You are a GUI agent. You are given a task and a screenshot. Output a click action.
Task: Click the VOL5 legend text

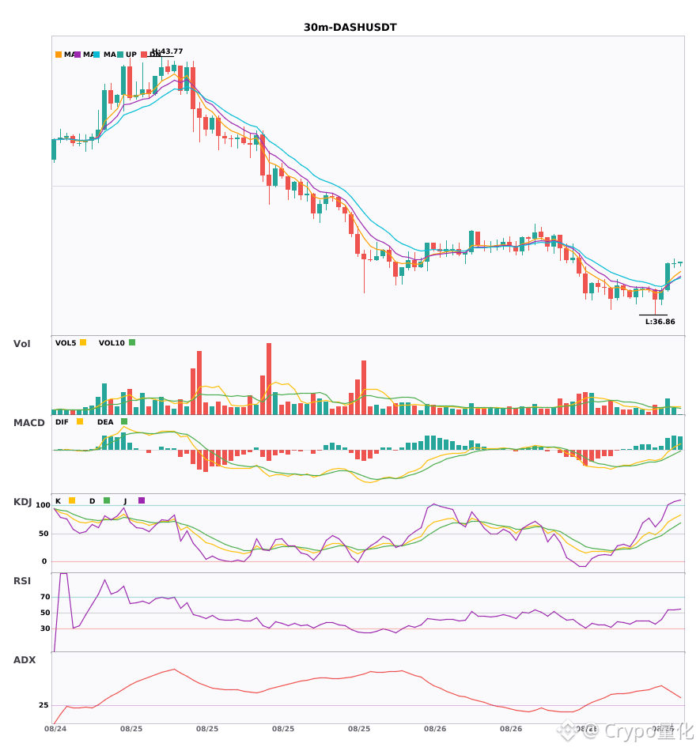(x=66, y=343)
